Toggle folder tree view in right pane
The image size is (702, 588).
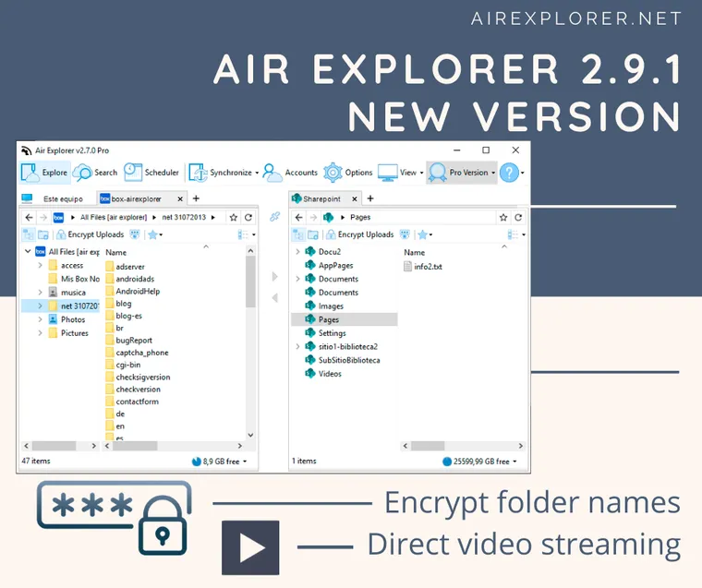[x=298, y=234]
